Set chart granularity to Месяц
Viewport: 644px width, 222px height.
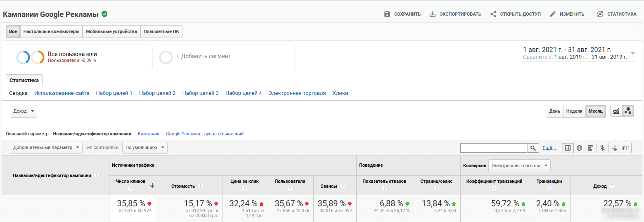[596, 111]
